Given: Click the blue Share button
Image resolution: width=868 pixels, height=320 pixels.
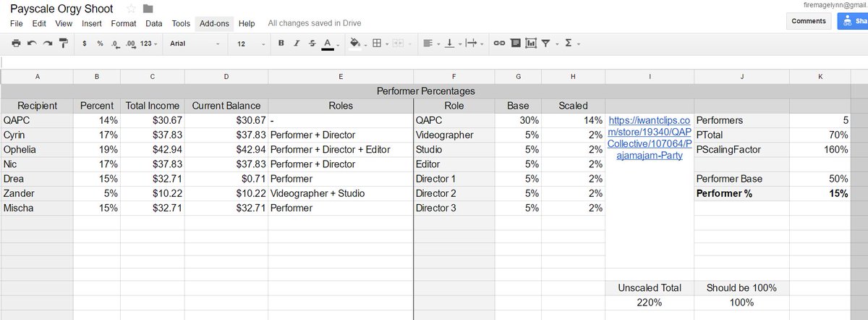Looking at the screenshot, I should (x=853, y=21).
